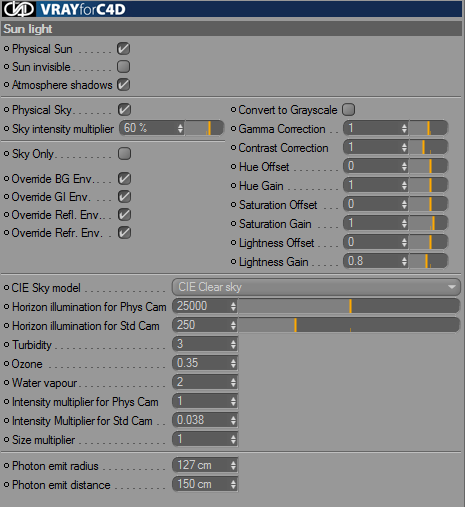Click the Intensity Multiplier for Std Cam field
465x507 pixels.
tap(205, 420)
